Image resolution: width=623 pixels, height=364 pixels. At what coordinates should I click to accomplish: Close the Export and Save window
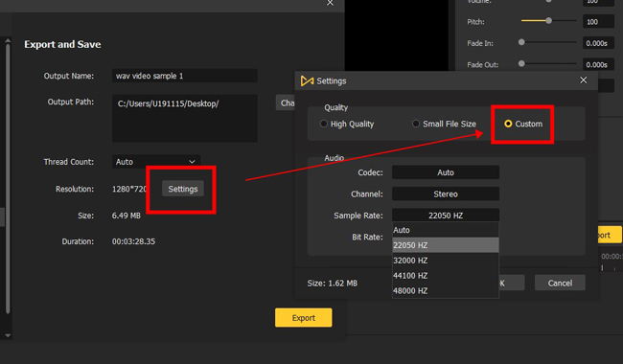(330, 3)
